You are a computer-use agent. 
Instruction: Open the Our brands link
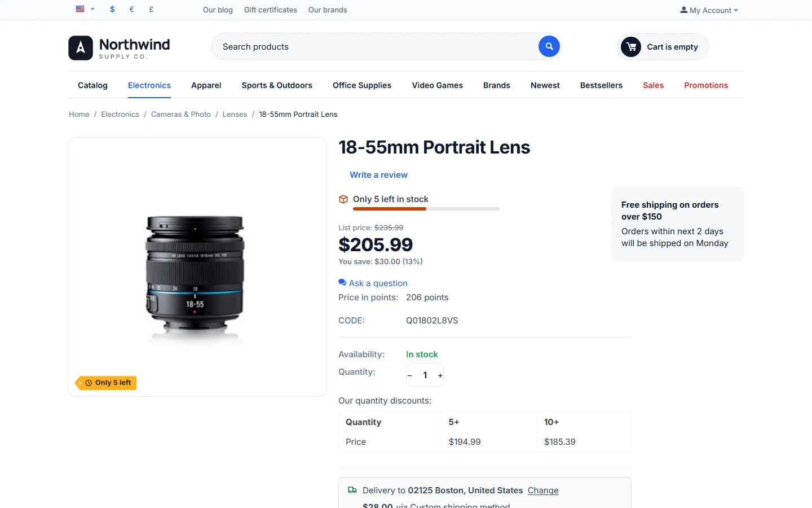[328, 10]
